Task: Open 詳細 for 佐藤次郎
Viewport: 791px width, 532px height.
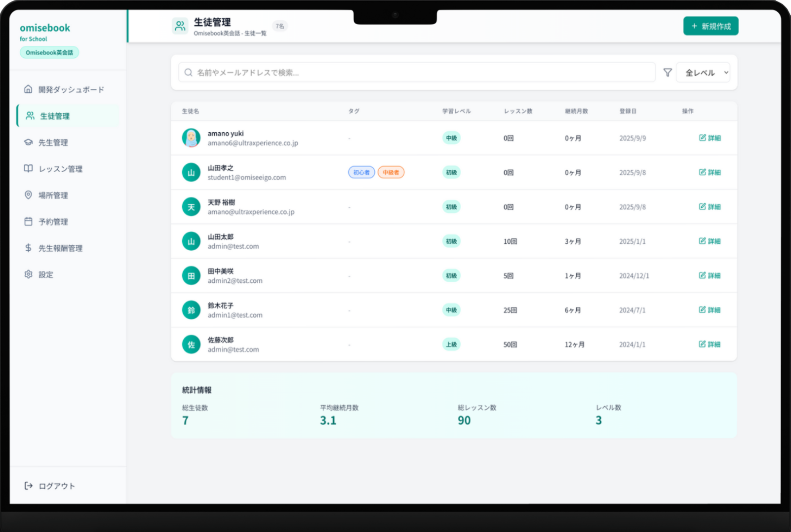Action: (710, 344)
